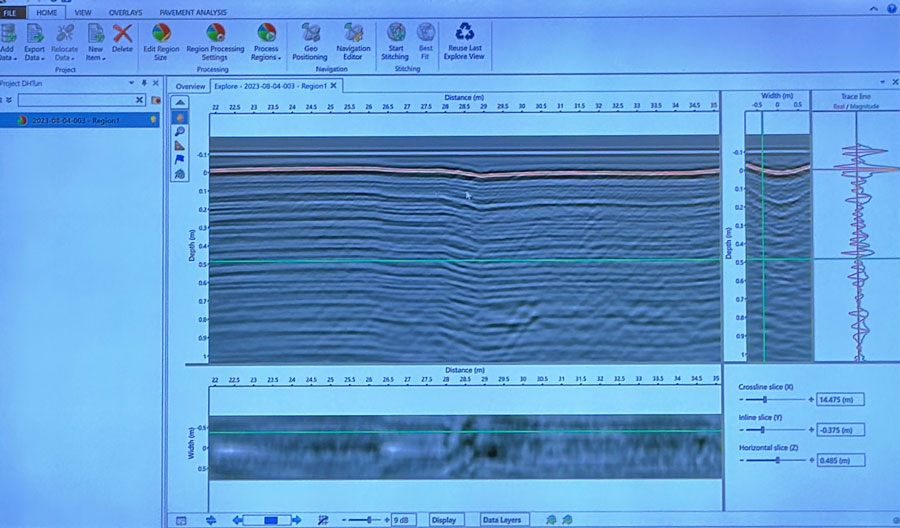Select the magnifier zoom tool
The height and width of the screenshot is (528, 900).
pyautogui.click(x=179, y=131)
